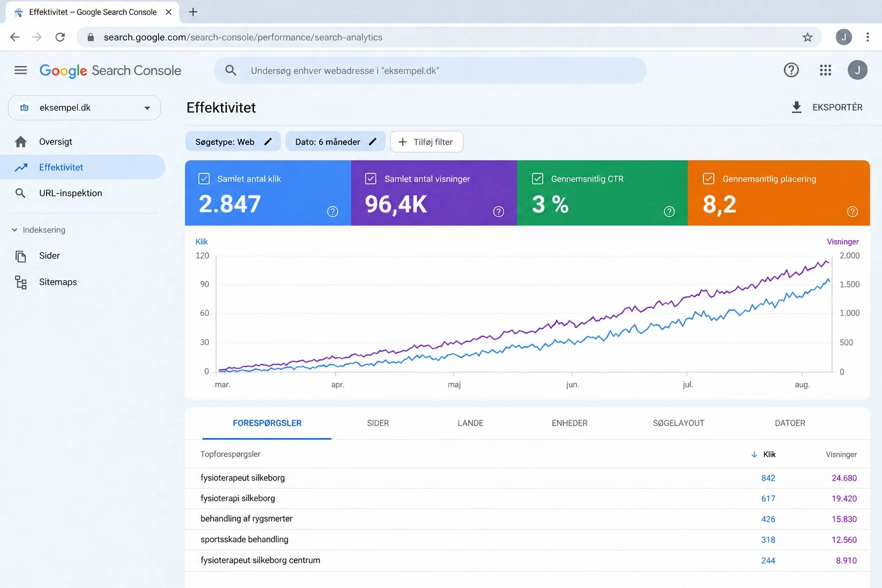Toggle the Samlet antal visninger checkbox
This screenshot has height=588, width=882.
pos(371,179)
